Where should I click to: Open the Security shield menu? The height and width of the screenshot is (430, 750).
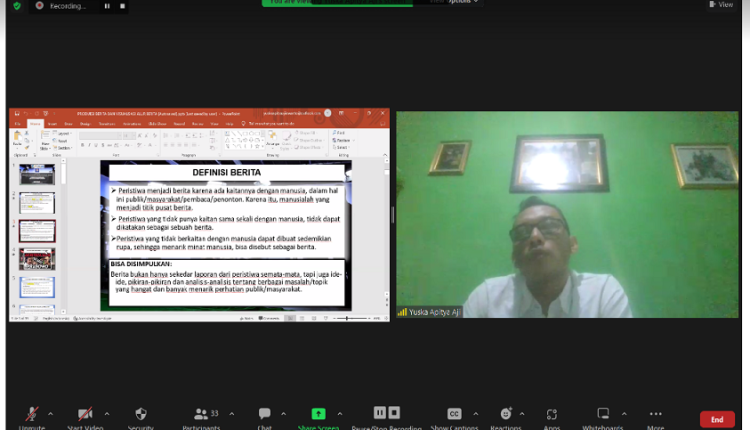click(141, 418)
